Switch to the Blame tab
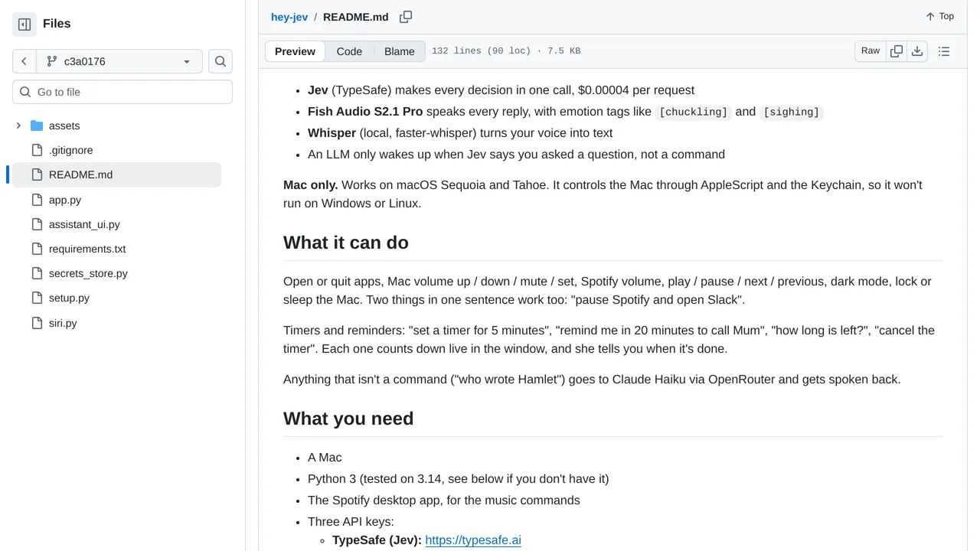This screenshot has width=980, height=551. coord(400,51)
